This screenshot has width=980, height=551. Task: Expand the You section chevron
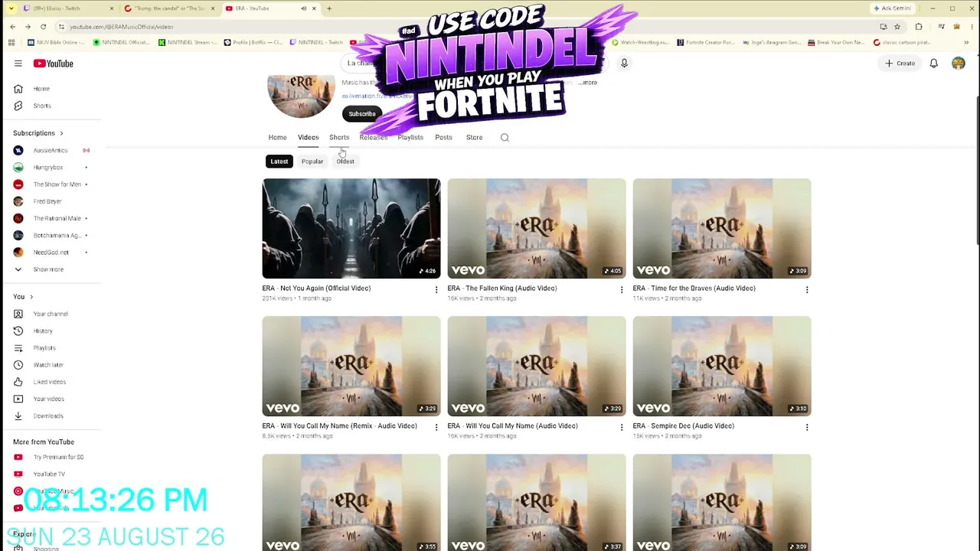coord(31,297)
